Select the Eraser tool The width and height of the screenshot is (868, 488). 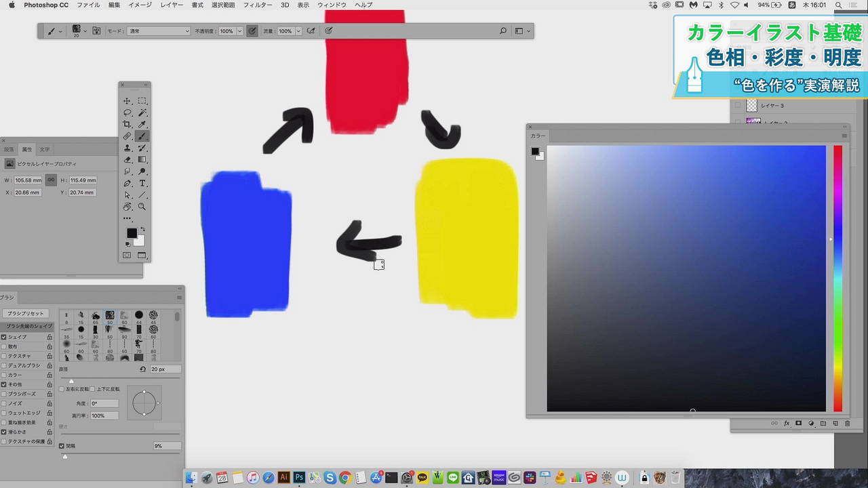[127, 160]
